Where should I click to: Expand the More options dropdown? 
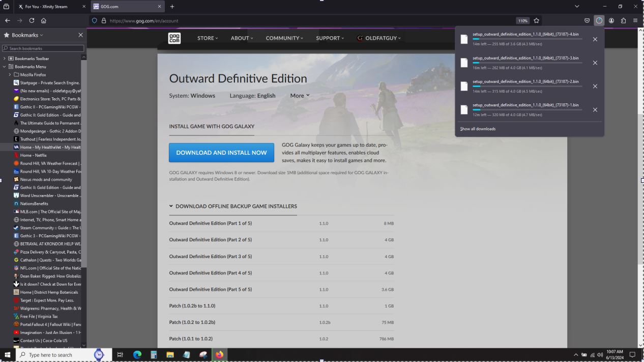300,96
